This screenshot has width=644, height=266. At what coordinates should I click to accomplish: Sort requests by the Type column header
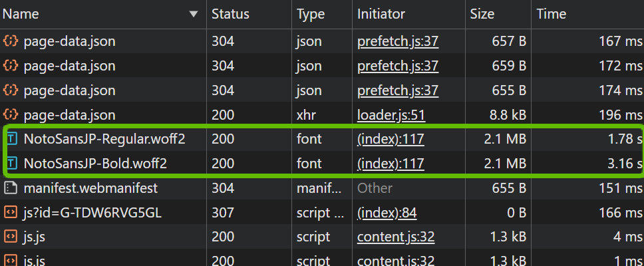coord(310,14)
